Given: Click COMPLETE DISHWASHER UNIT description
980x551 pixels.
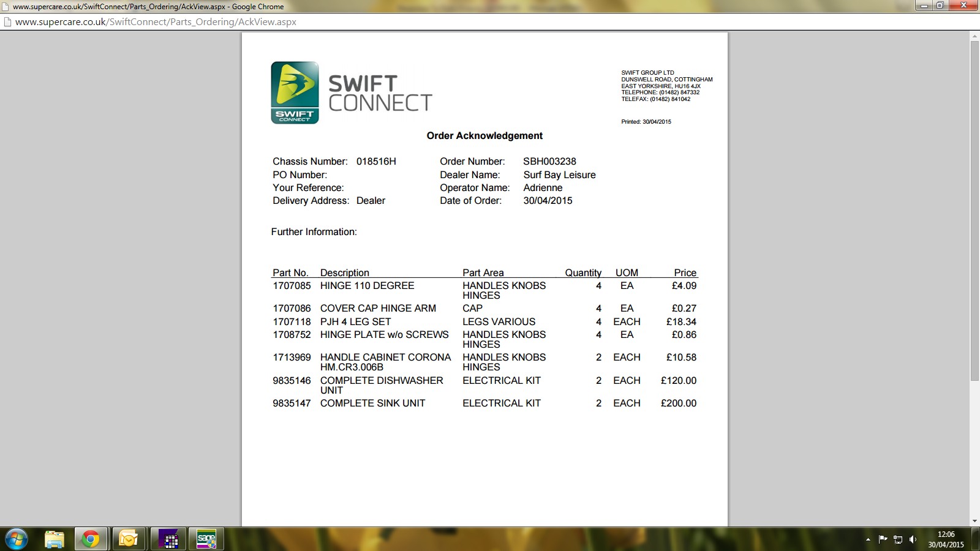Looking at the screenshot, I should click(x=382, y=385).
